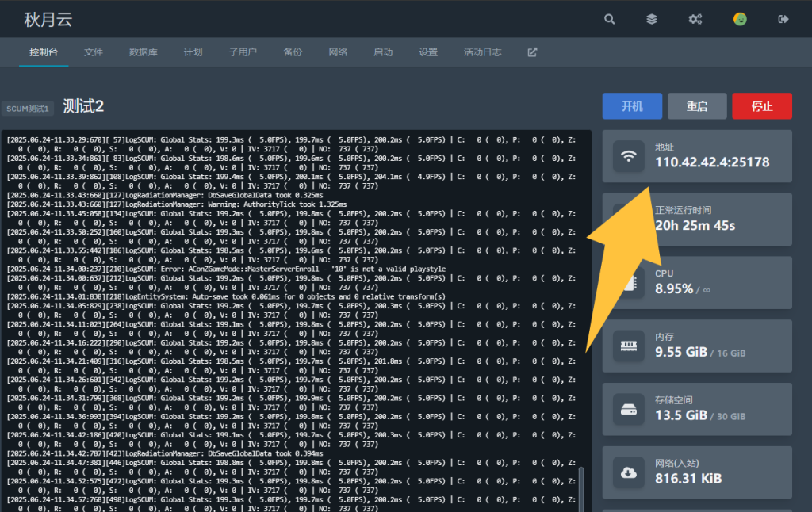Click the search magnifier icon in header
This screenshot has width=812, height=512.
pos(609,20)
